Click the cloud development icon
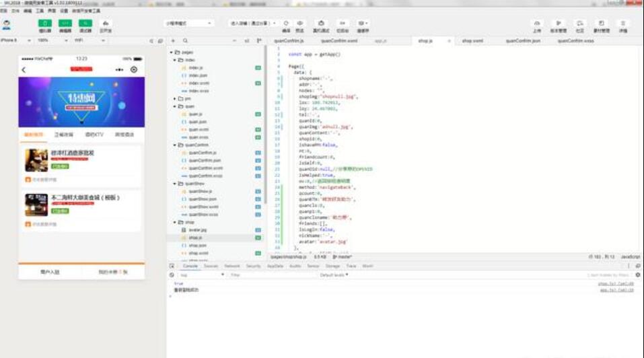This screenshot has height=358, width=644. click(106, 24)
